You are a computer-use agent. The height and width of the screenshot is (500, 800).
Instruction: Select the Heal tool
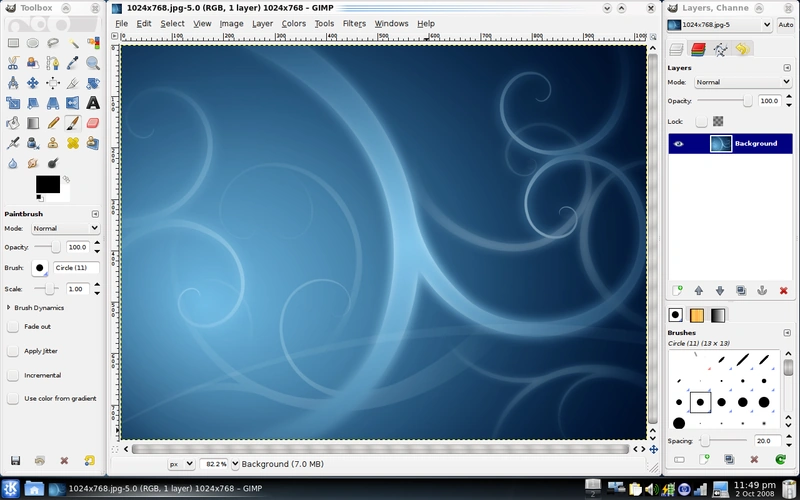coord(73,143)
